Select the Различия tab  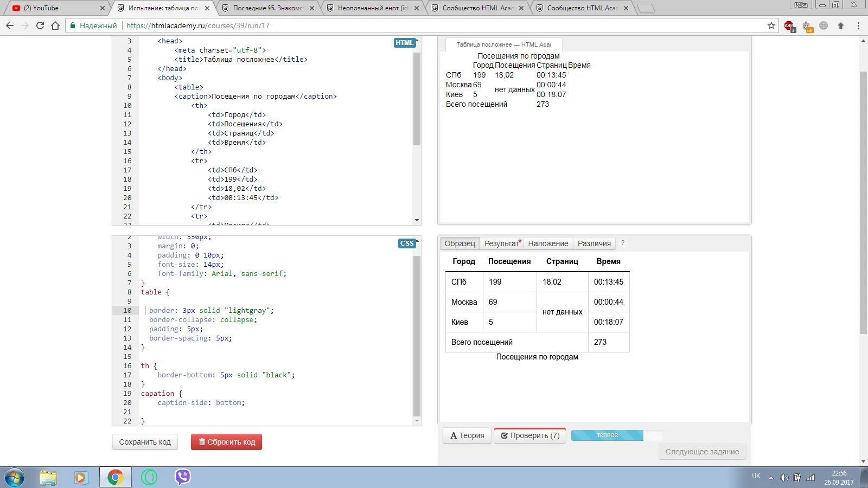594,243
